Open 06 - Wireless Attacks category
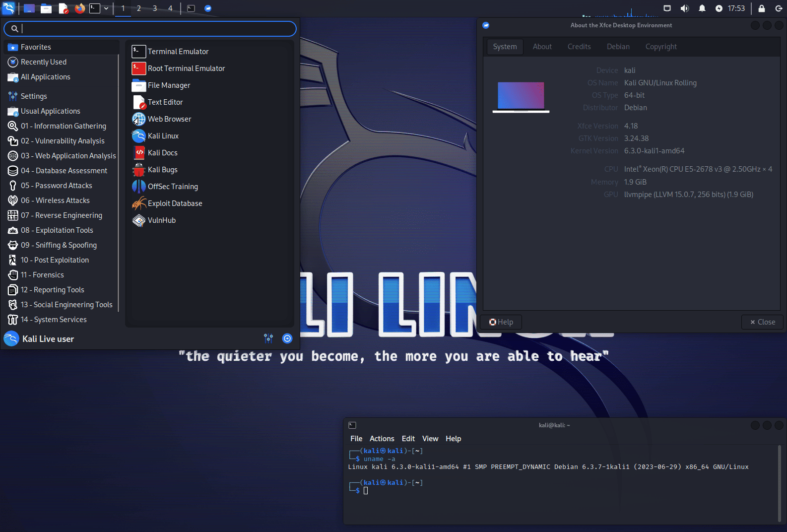787x532 pixels. point(62,200)
